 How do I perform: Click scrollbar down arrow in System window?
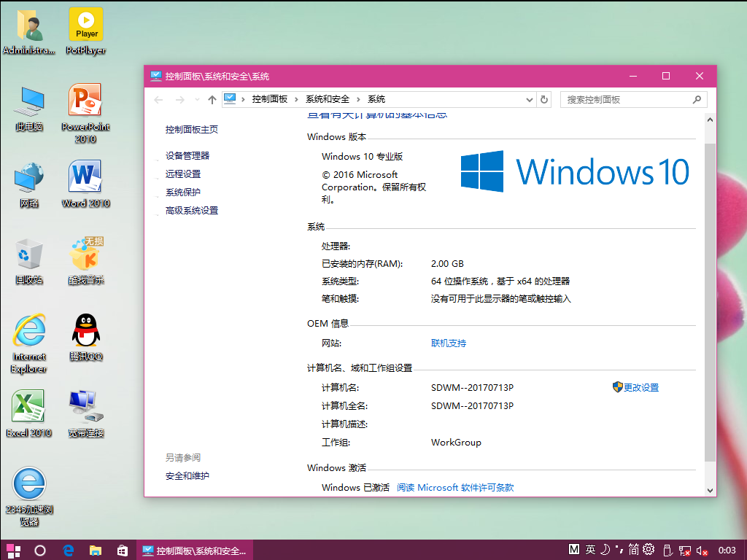(x=710, y=491)
